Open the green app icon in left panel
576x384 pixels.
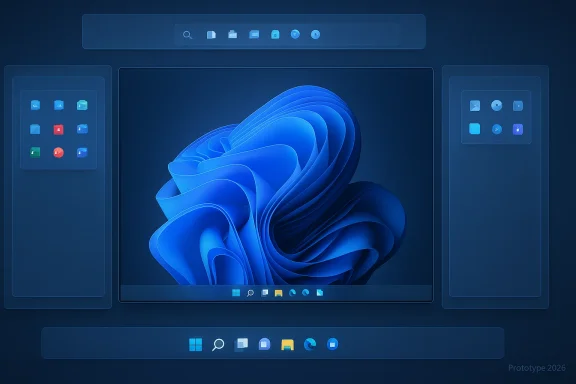[x=35, y=152]
